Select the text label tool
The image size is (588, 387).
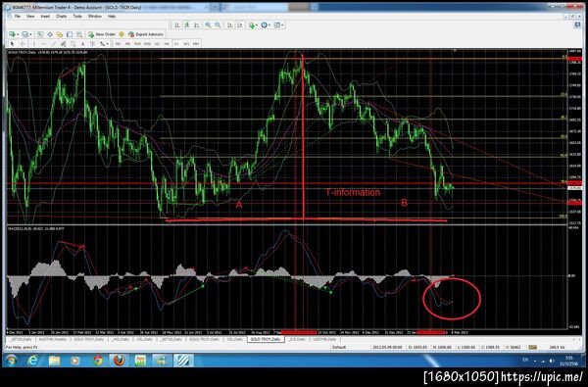click(92, 44)
